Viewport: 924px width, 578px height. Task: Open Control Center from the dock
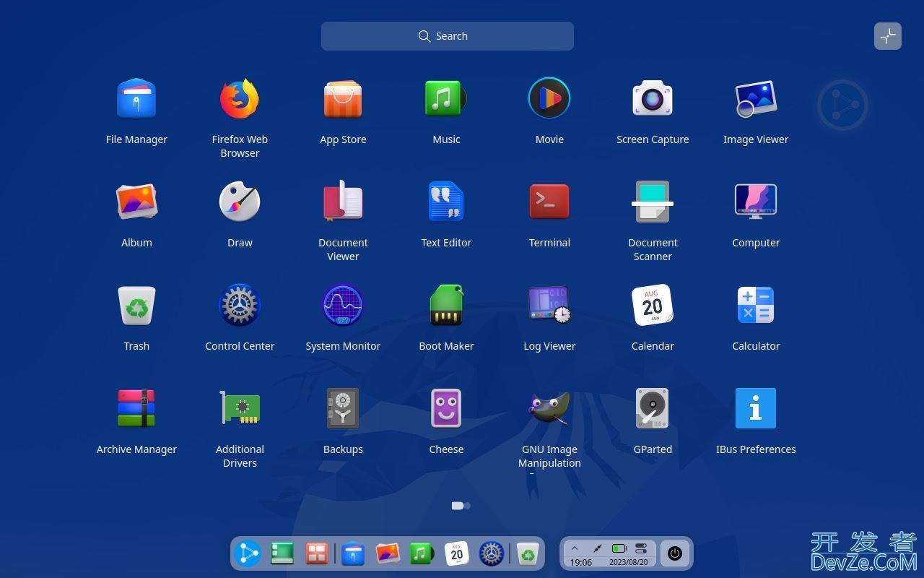pos(492,554)
